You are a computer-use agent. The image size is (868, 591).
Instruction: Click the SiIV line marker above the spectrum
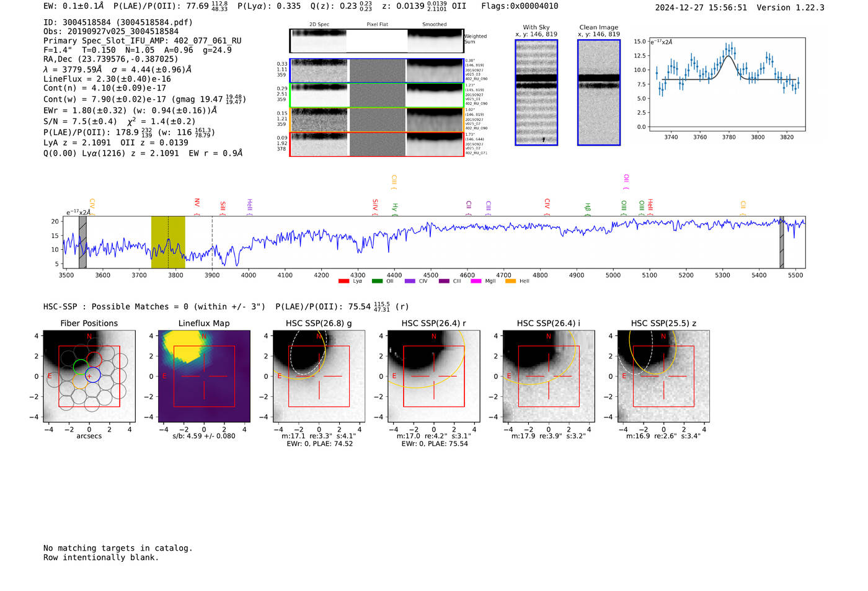point(375,207)
